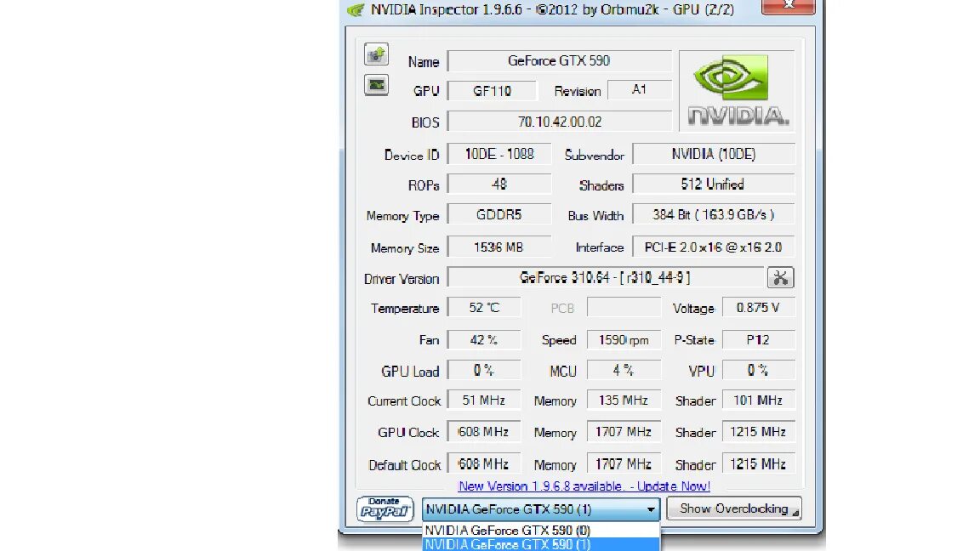Click the GF110 GPU field
Viewport: 980px width, 551px height.
click(492, 91)
